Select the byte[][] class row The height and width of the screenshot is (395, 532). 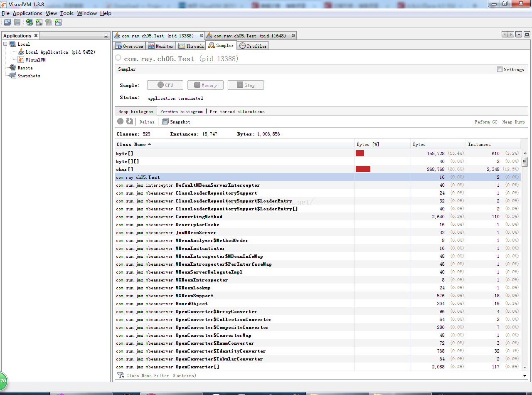318,161
